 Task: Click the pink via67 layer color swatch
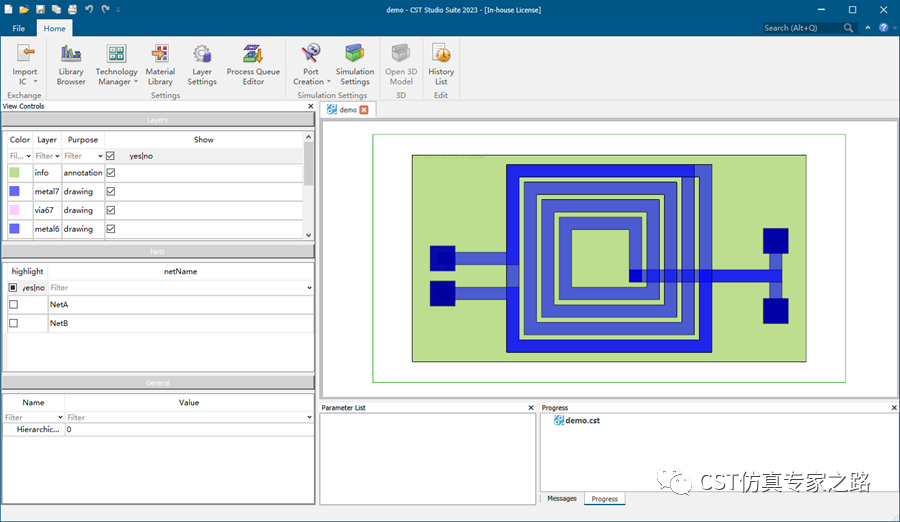pos(14,210)
